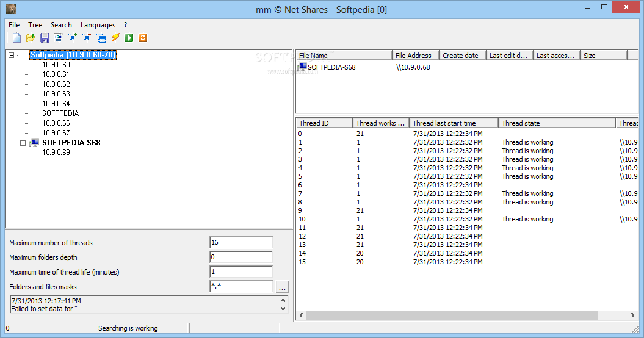Click in the Maximum number of threads field

(241, 242)
